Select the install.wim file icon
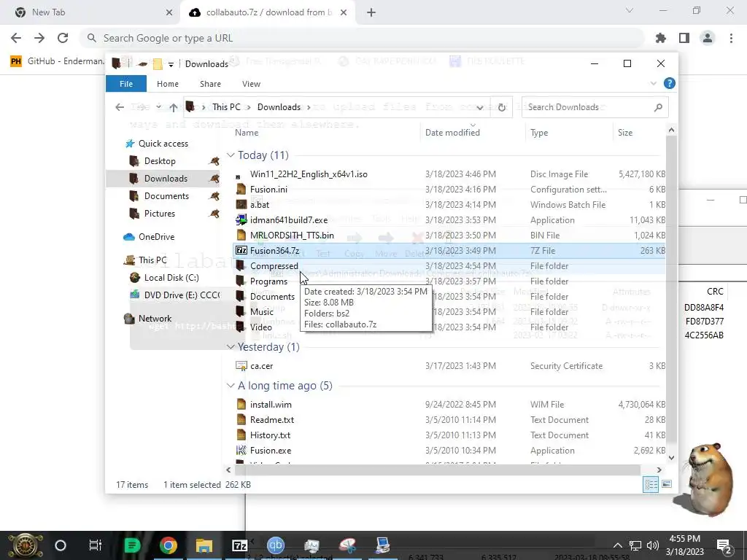The height and width of the screenshot is (560, 747). (x=241, y=404)
